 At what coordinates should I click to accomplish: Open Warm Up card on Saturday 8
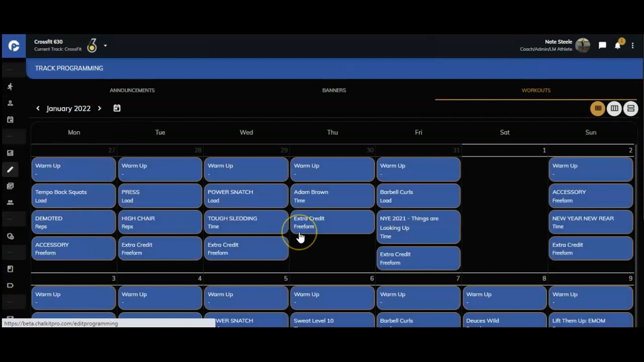[504, 298]
